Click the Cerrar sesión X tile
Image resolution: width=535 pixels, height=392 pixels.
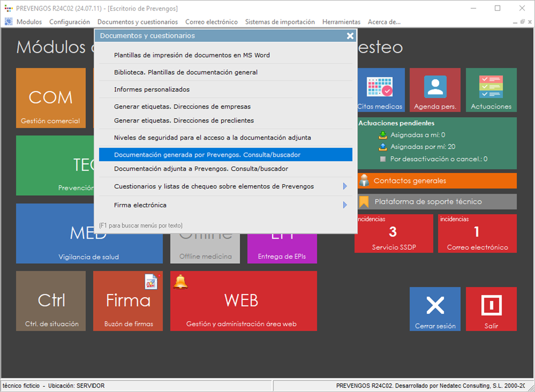tap(435, 309)
